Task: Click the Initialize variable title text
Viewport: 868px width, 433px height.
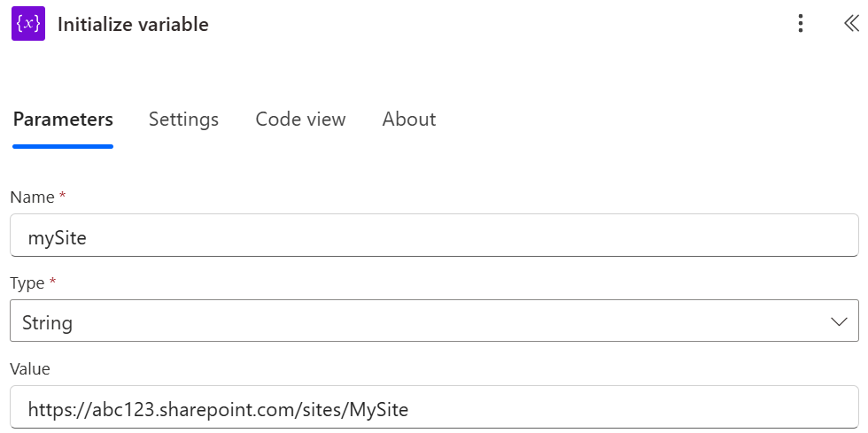Action: pos(133,25)
